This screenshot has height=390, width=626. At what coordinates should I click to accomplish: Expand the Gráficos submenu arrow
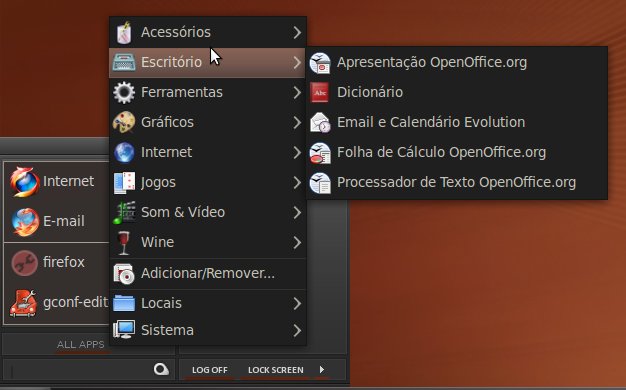[x=297, y=123]
